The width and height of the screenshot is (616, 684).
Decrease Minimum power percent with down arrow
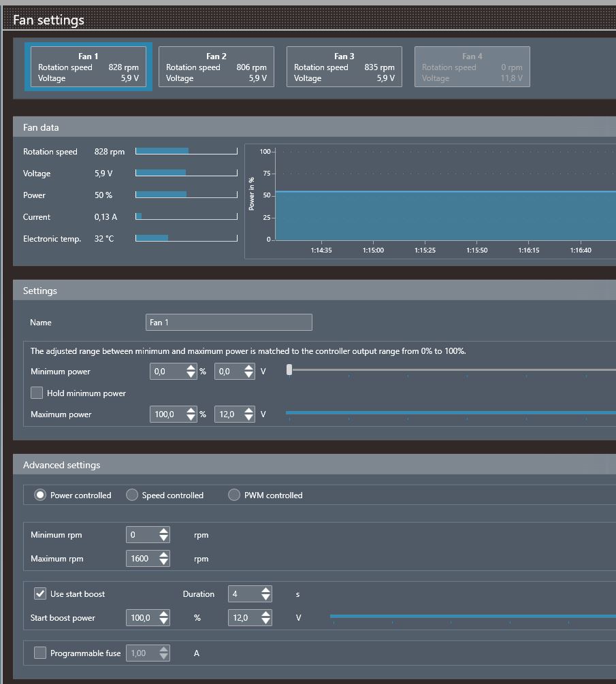(x=191, y=375)
